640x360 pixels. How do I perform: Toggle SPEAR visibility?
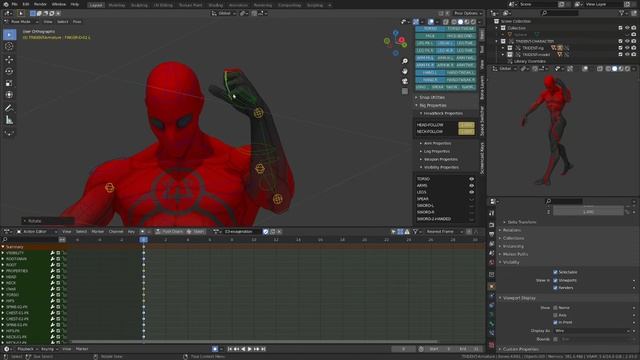[x=471, y=199]
